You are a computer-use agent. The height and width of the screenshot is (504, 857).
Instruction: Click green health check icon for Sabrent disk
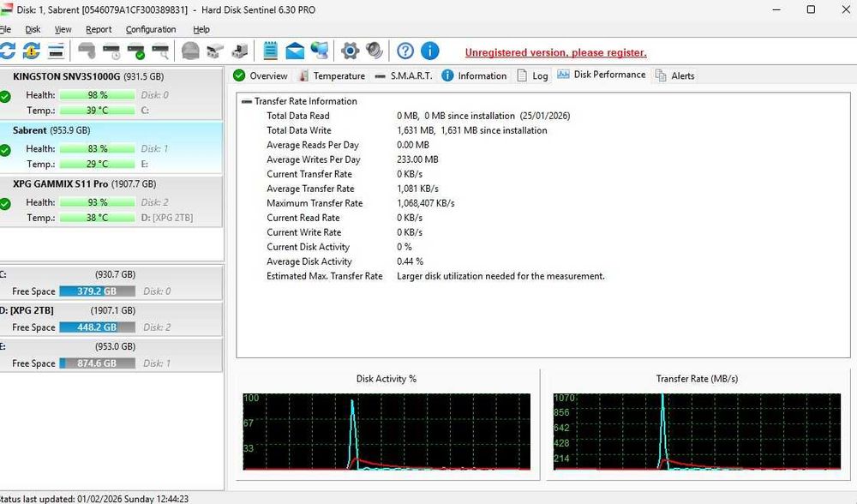click(5, 150)
